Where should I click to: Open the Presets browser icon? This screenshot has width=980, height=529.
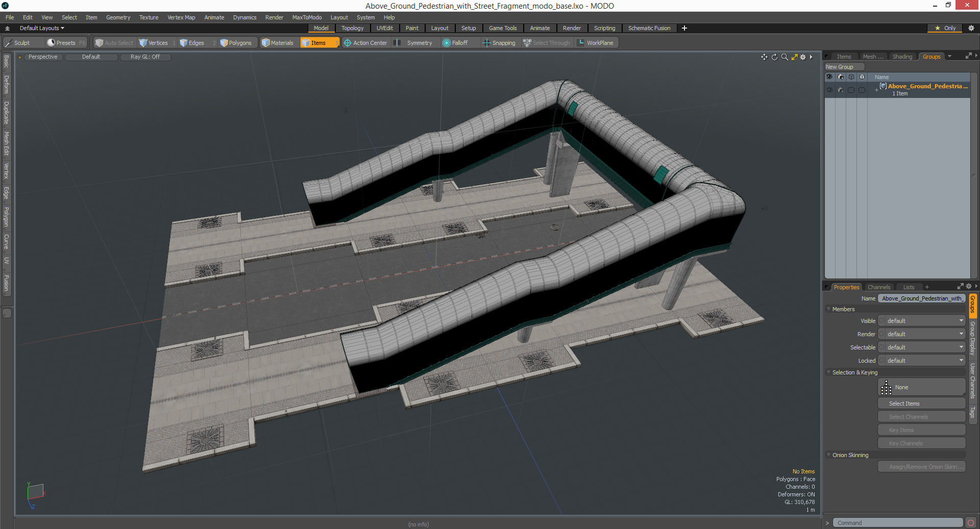point(51,43)
